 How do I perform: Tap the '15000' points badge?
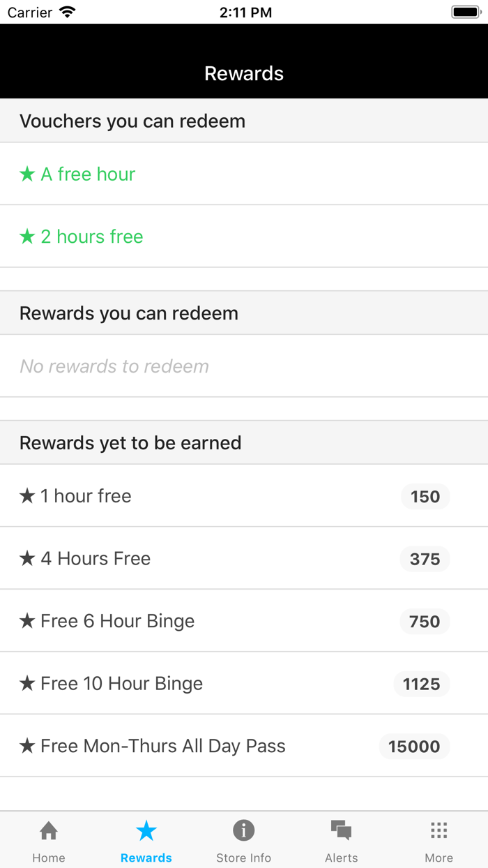coord(415,746)
